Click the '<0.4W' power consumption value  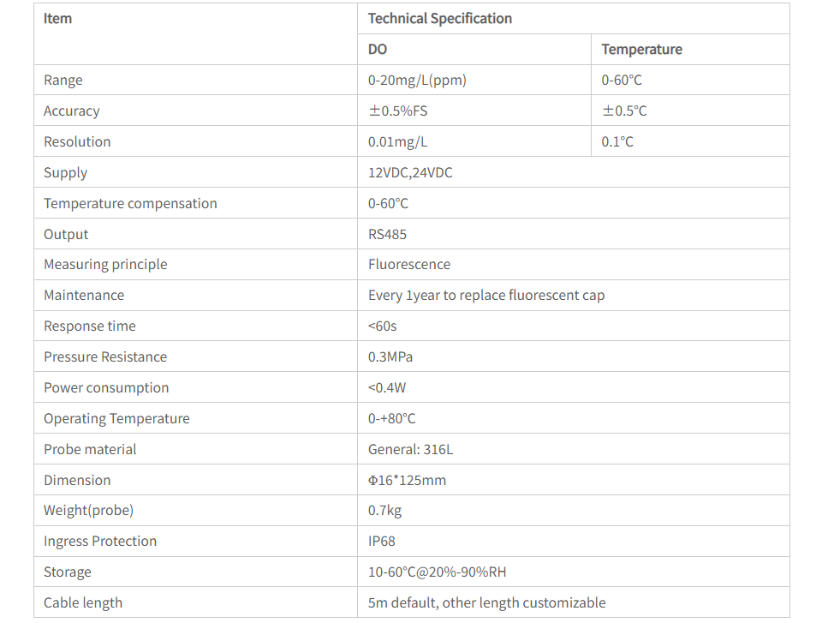[x=387, y=388]
